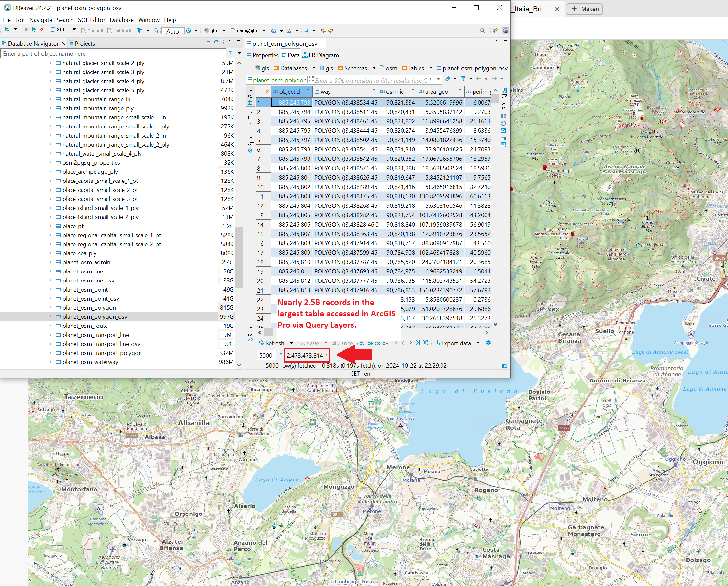
Task: Click the Cancel button in the results toolbar
Action: point(345,343)
